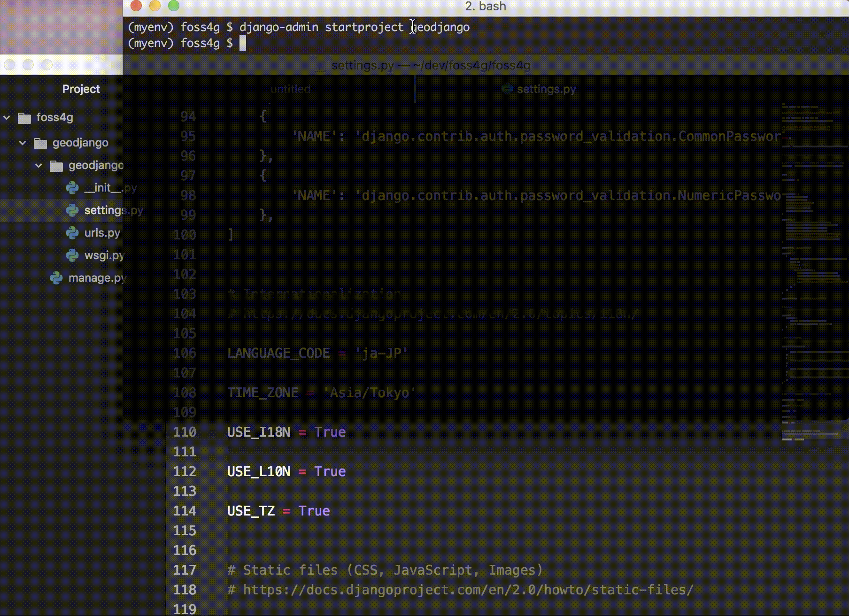Click the Python icon beside manage.py
The image size is (849, 616).
click(56, 278)
